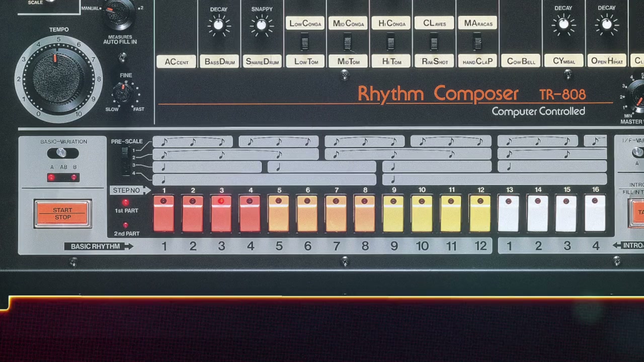Flip the Hi Conga / Hi Tom switch
Screen dimensions: 644x362
click(x=391, y=42)
